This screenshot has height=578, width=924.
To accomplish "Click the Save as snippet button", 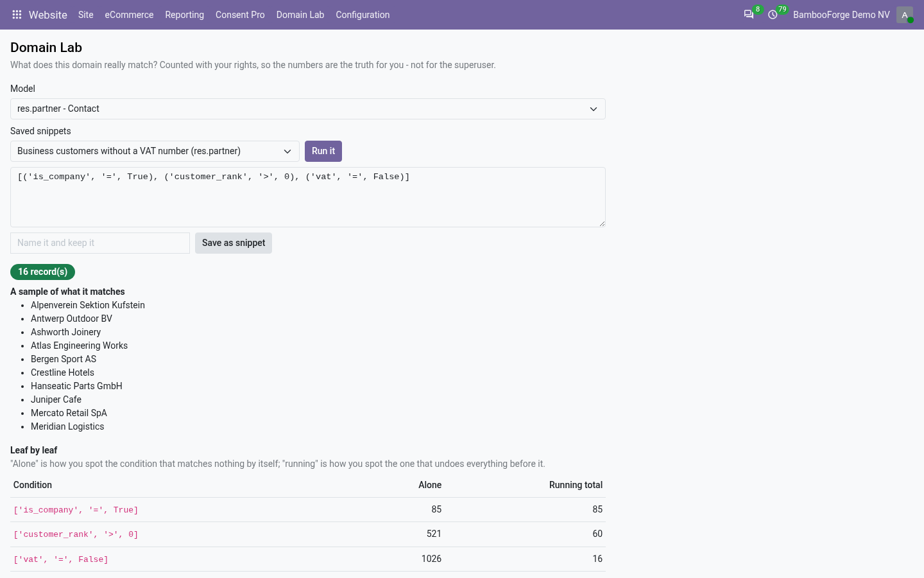I will coord(234,243).
